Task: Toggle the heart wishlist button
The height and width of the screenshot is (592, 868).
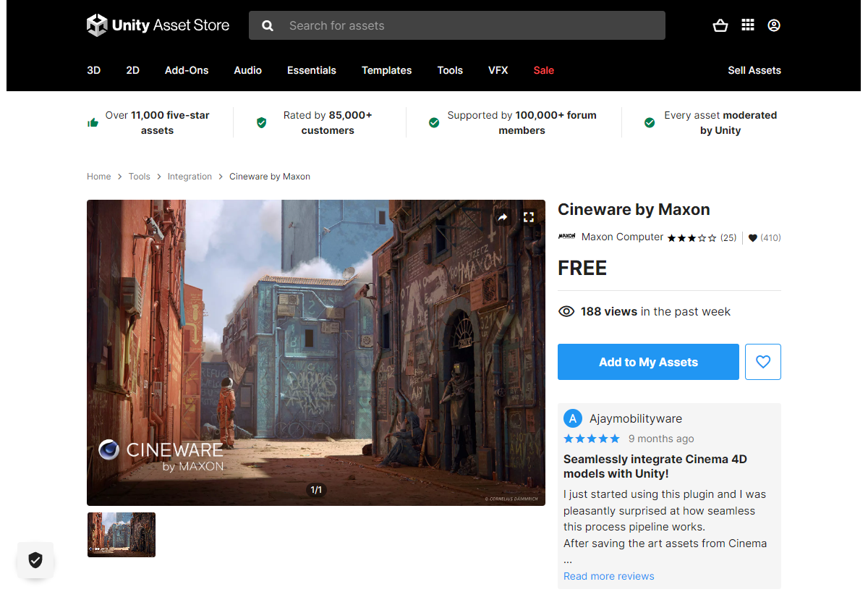Action: [x=763, y=362]
